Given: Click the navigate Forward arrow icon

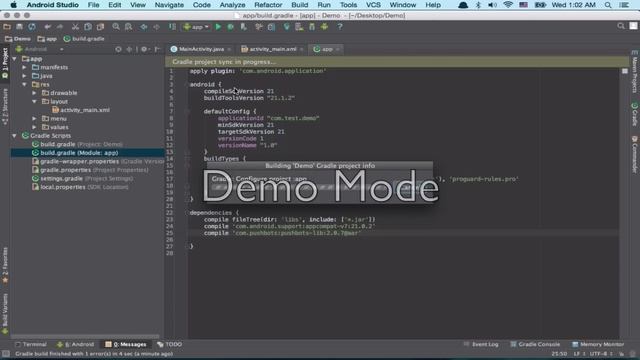Looking at the screenshot, I should [x=156, y=27].
